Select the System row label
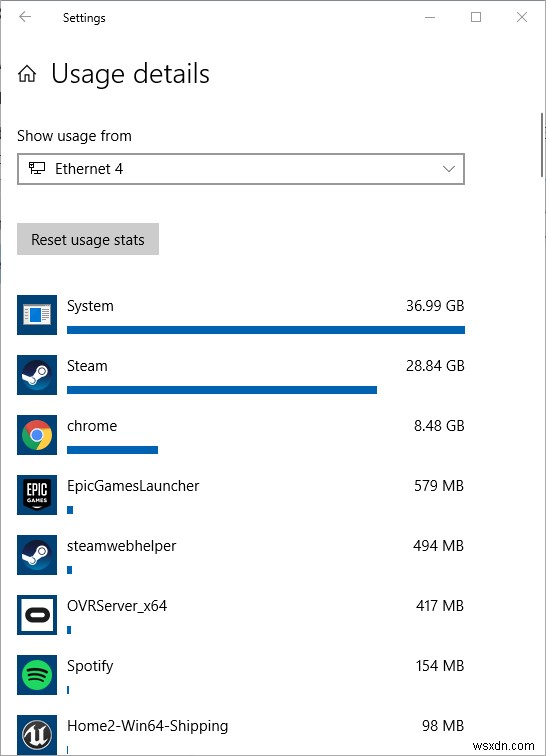This screenshot has height=756, width=546. point(90,306)
